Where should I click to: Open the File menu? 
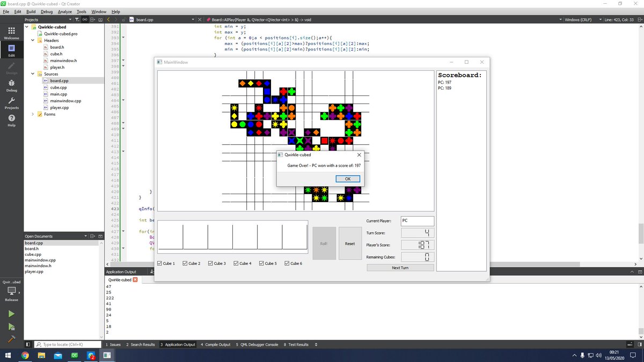(x=6, y=11)
